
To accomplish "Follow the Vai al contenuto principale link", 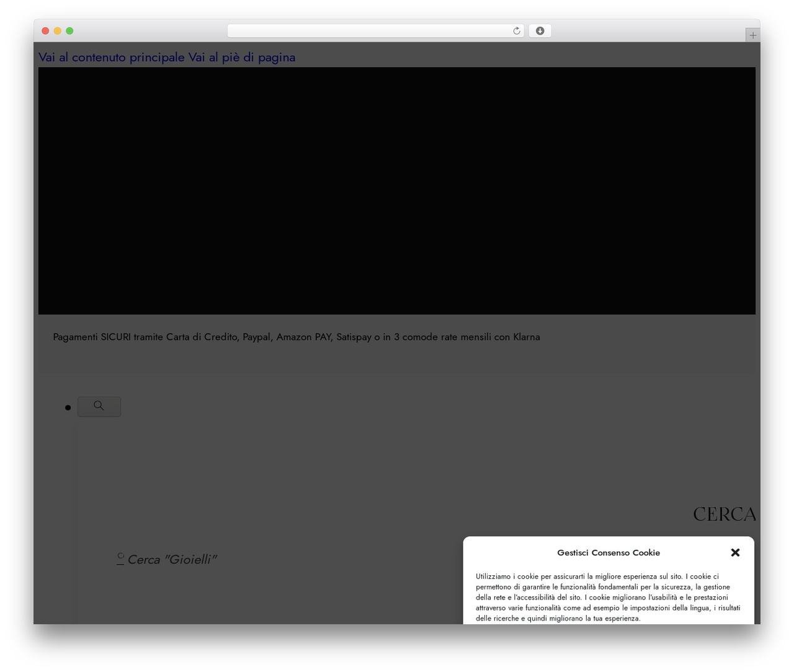I will (x=112, y=57).
